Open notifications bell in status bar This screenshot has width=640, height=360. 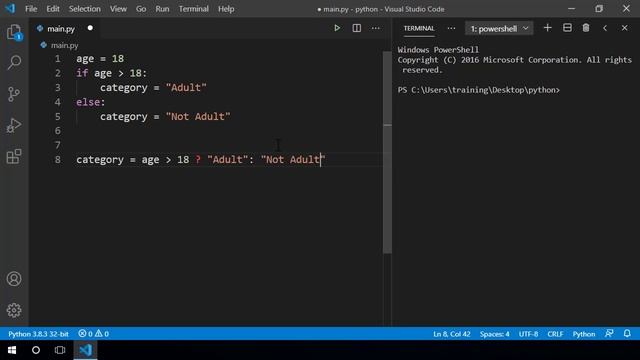coord(627,333)
